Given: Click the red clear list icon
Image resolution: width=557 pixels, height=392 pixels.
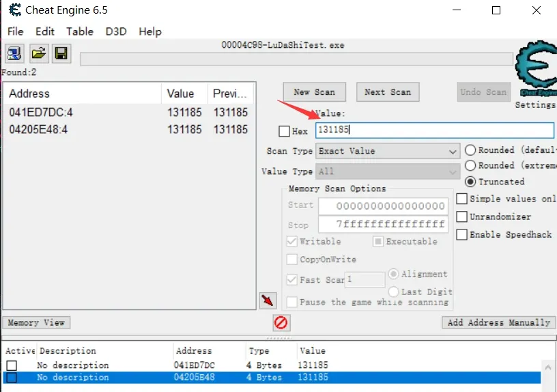Looking at the screenshot, I should pyautogui.click(x=281, y=323).
